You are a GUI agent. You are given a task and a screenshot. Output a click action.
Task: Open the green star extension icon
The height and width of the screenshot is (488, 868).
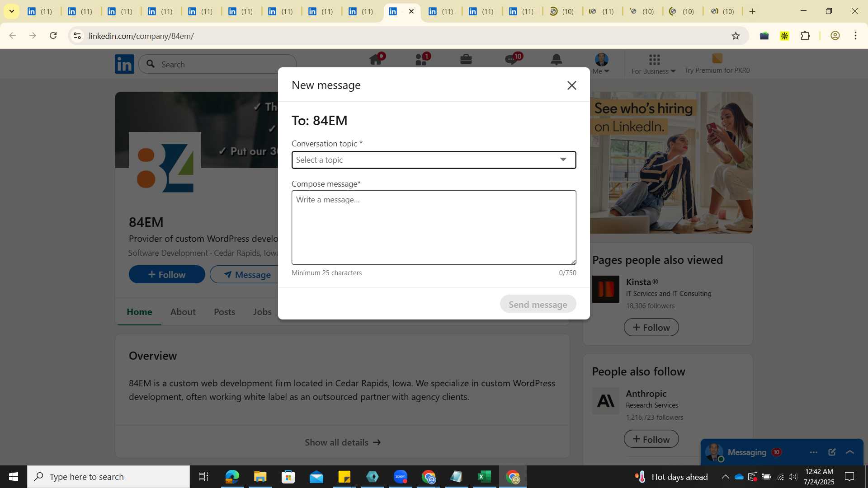(x=784, y=36)
